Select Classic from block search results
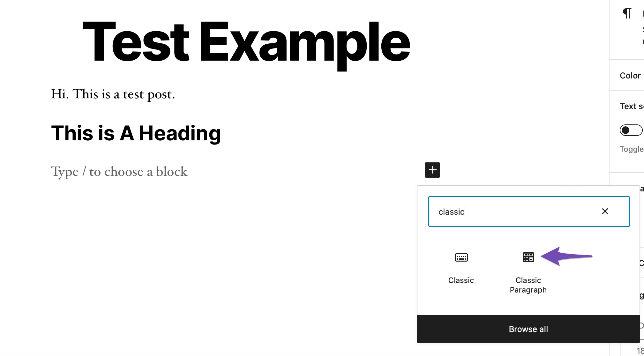Viewport: 644px width, 356px height. (461, 267)
